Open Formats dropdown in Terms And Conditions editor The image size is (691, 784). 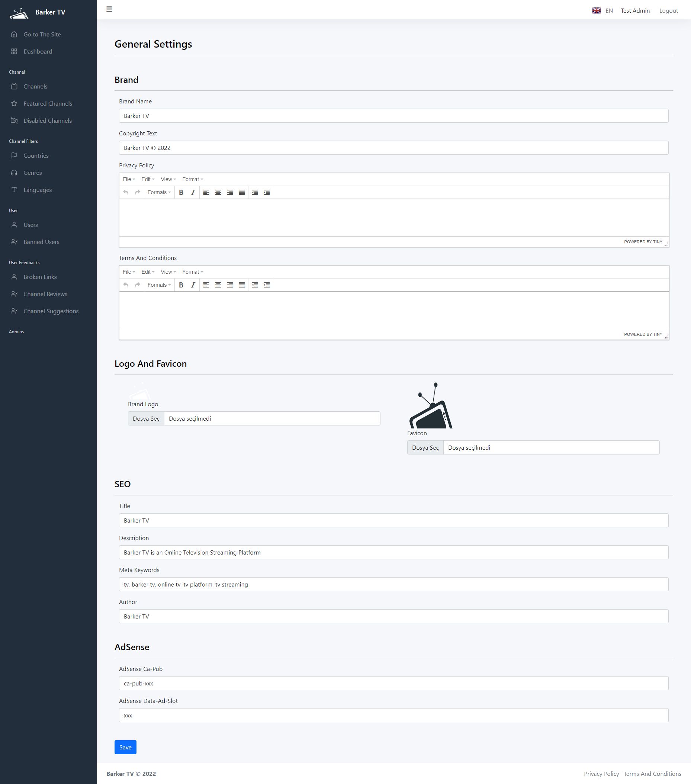pyautogui.click(x=159, y=285)
